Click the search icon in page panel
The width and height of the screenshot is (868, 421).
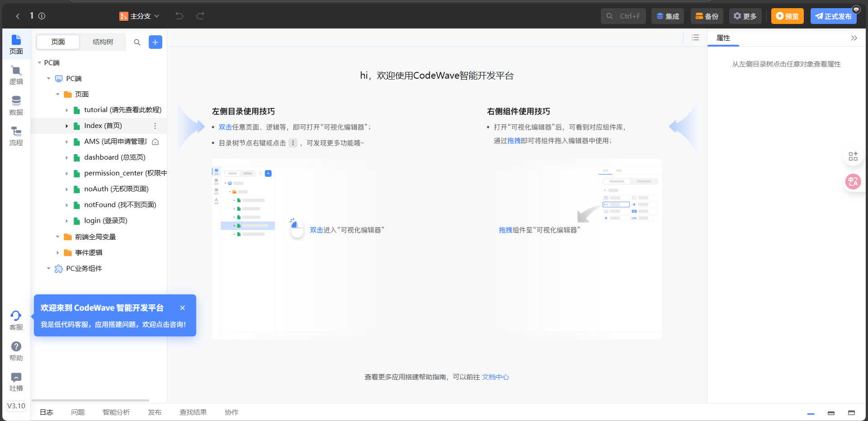(137, 42)
